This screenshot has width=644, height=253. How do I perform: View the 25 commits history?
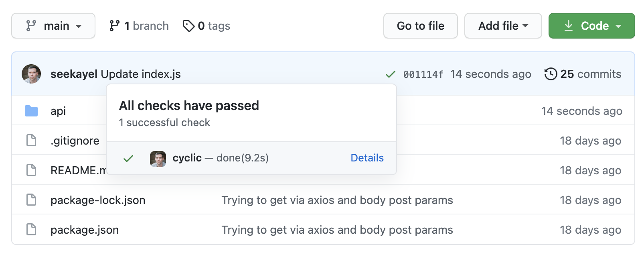[590, 74]
